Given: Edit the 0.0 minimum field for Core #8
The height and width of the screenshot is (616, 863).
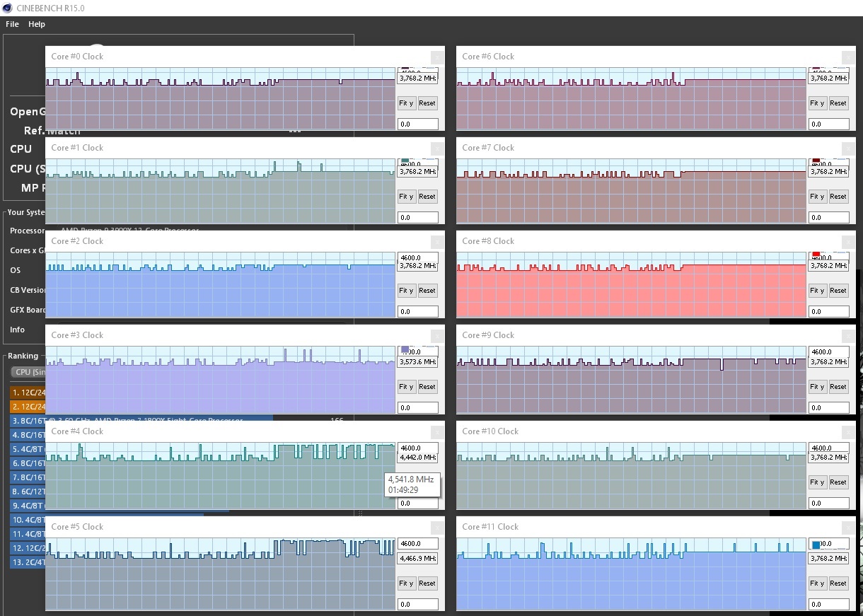Looking at the screenshot, I should click(x=828, y=311).
